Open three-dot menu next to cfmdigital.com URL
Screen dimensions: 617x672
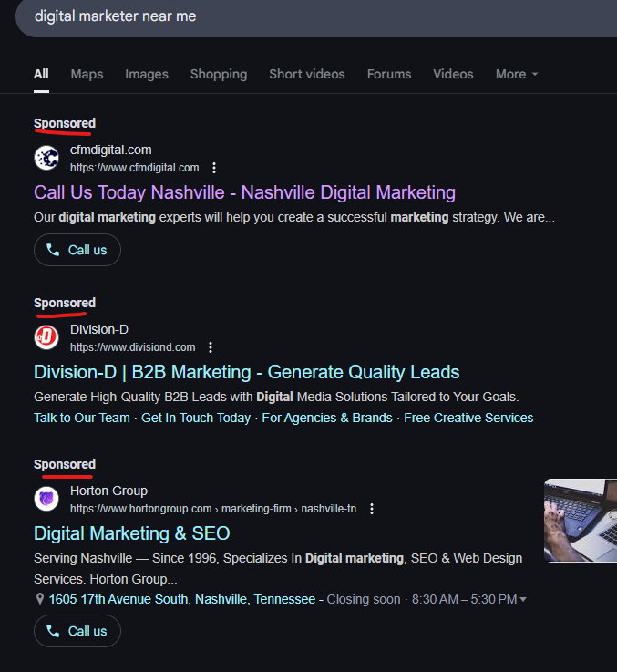pyautogui.click(x=214, y=168)
